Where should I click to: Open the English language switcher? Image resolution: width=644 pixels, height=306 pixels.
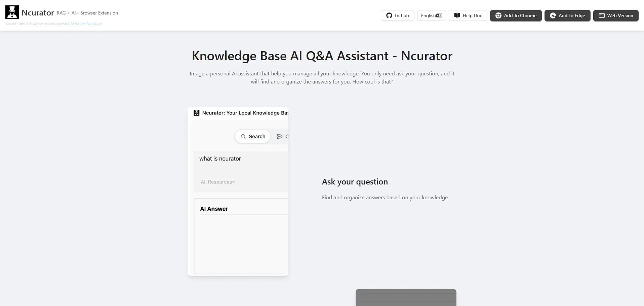coord(431,15)
